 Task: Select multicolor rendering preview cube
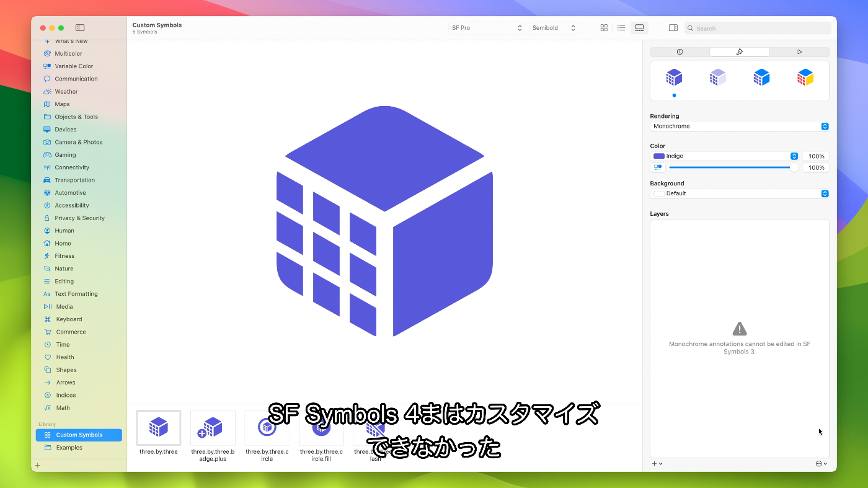coord(805,78)
